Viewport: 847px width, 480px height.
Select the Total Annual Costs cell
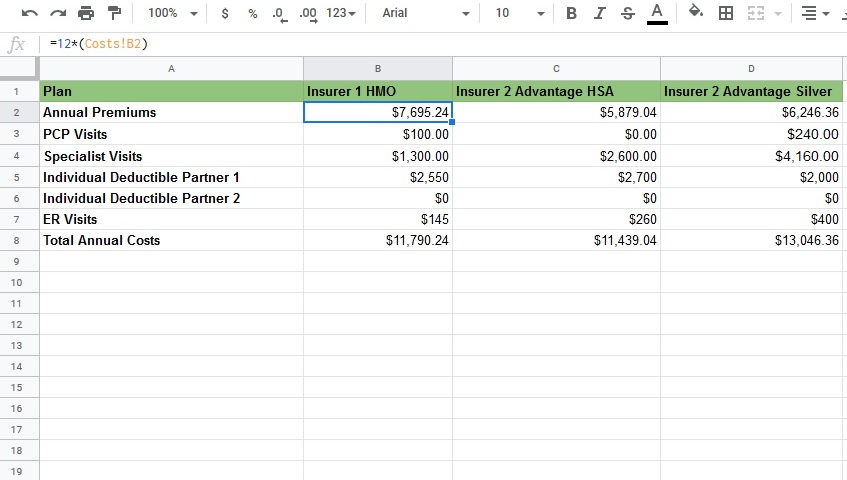point(171,240)
